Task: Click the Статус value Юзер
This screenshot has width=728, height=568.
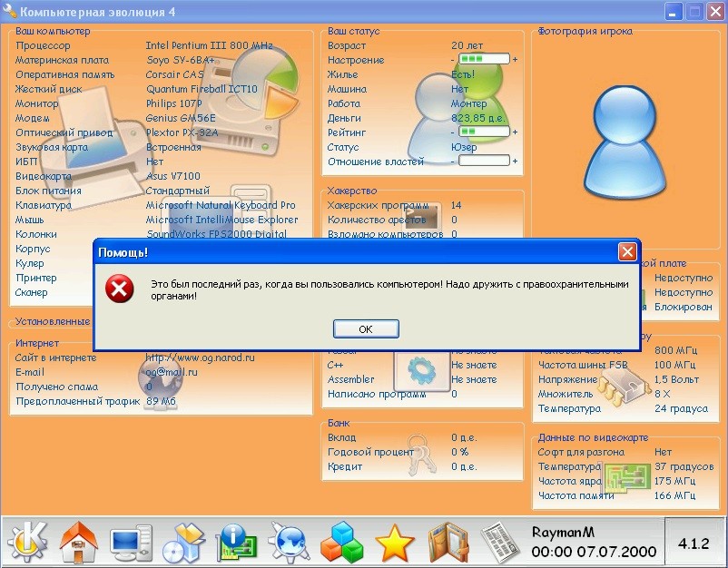Action: click(464, 147)
